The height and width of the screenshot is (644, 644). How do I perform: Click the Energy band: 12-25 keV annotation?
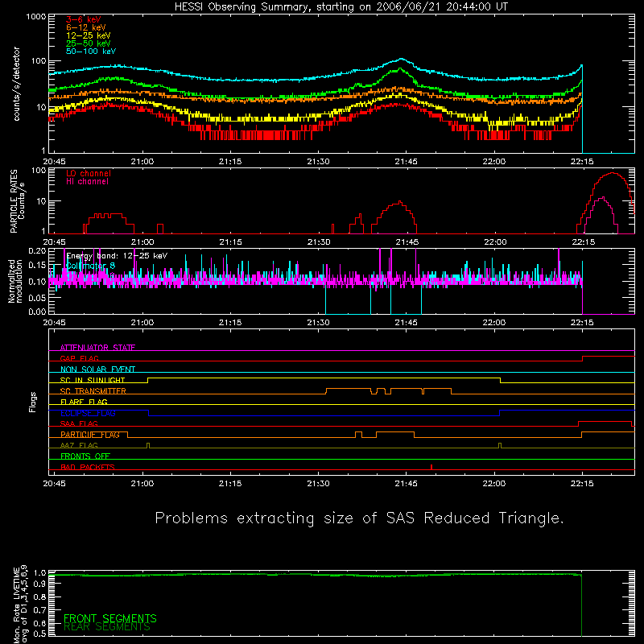coord(117,256)
